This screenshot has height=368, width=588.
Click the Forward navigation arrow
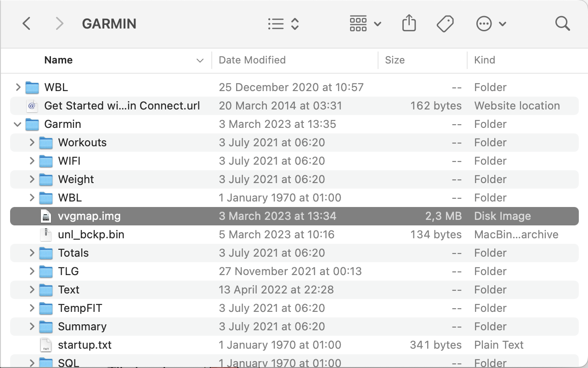pos(59,23)
